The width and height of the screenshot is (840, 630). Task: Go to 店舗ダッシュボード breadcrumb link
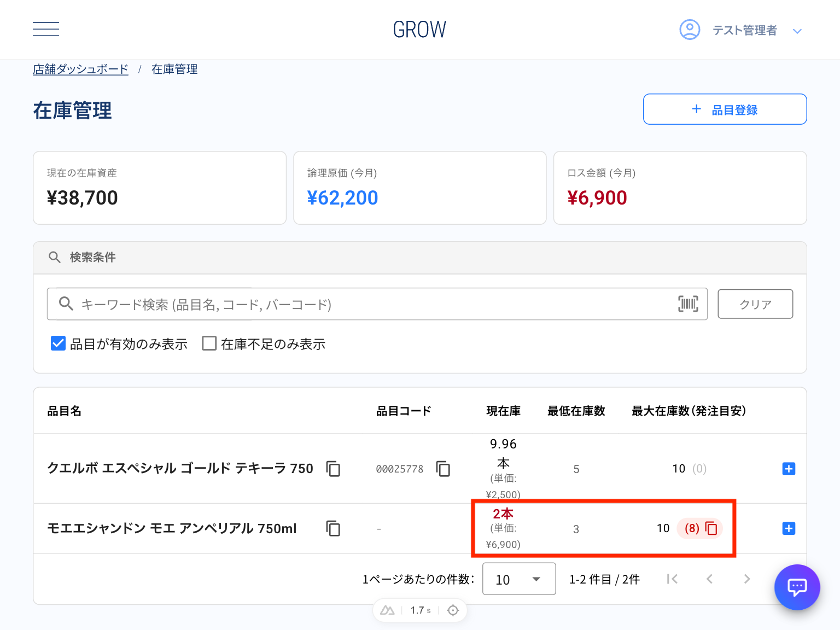click(x=80, y=69)
